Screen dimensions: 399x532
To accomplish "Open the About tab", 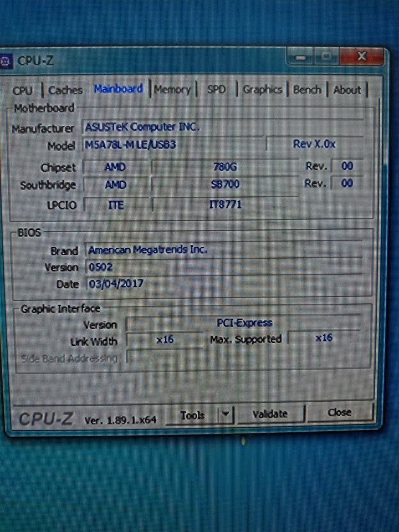I will click(x=347, y=90).
